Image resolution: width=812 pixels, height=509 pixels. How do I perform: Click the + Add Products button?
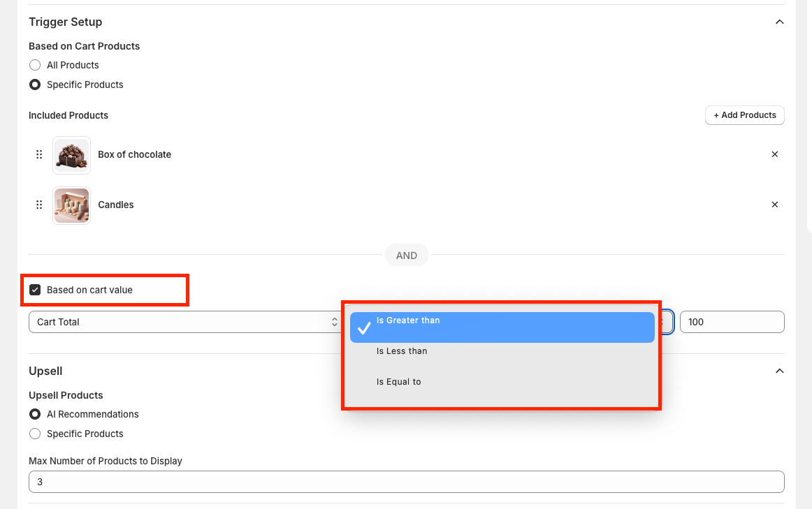click(x=744, y=115)
